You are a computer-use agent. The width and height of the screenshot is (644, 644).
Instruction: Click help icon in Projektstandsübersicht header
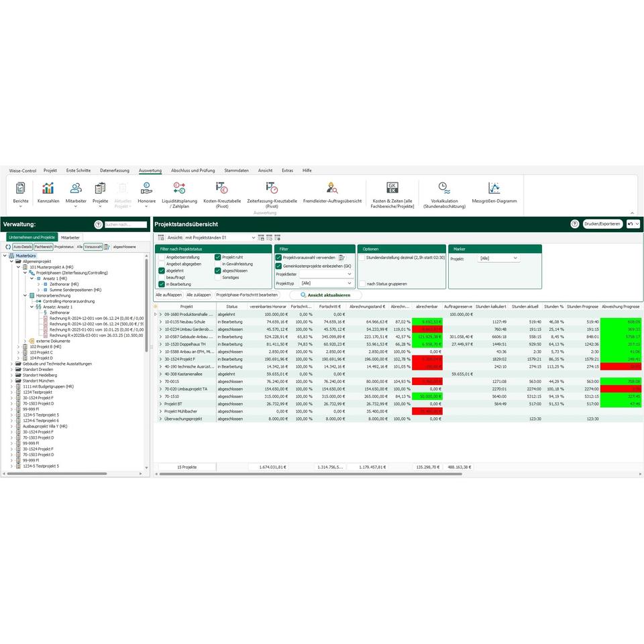tap(575, 224)
